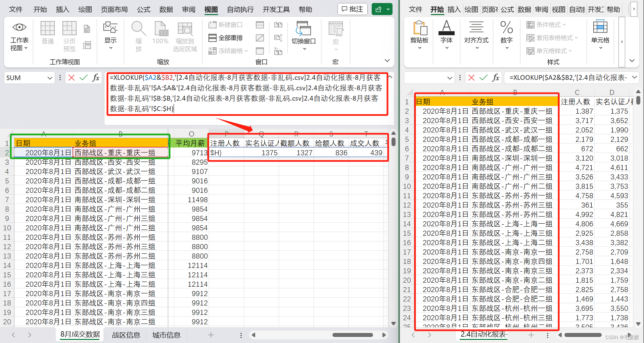Image resolution: width=644 pixels, height=343 pixels.
Task: Open the 冻结窗格 freeze panes menu
Action: pos(228,51)
